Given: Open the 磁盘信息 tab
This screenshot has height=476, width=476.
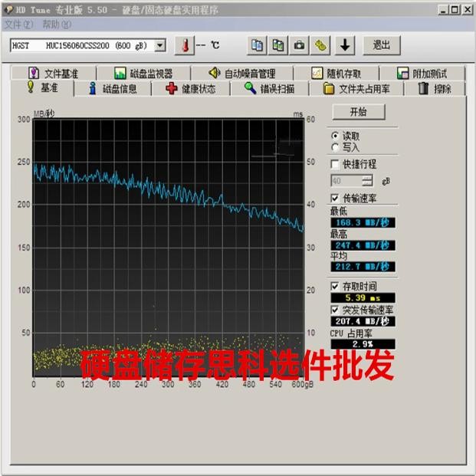Looking at the screenshot, I should tap(113, 89).
